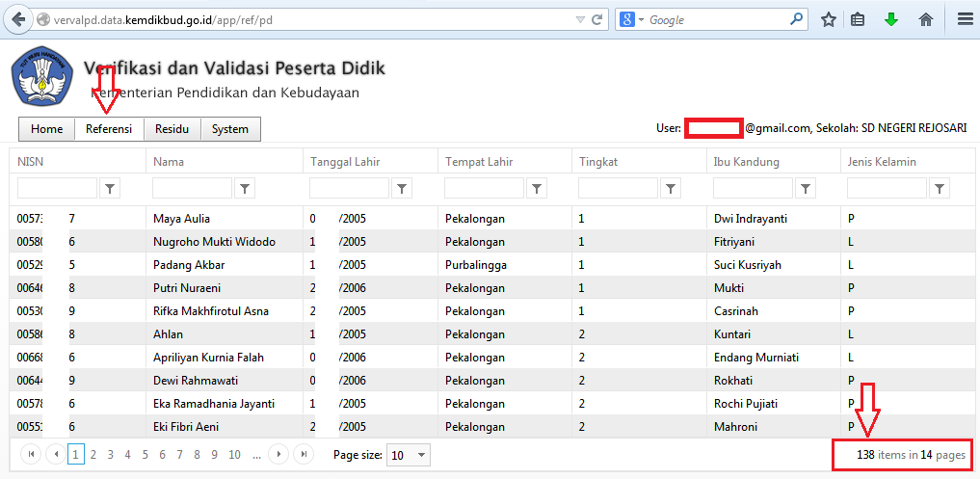Open the Home menu item

[x=47, y=129]
